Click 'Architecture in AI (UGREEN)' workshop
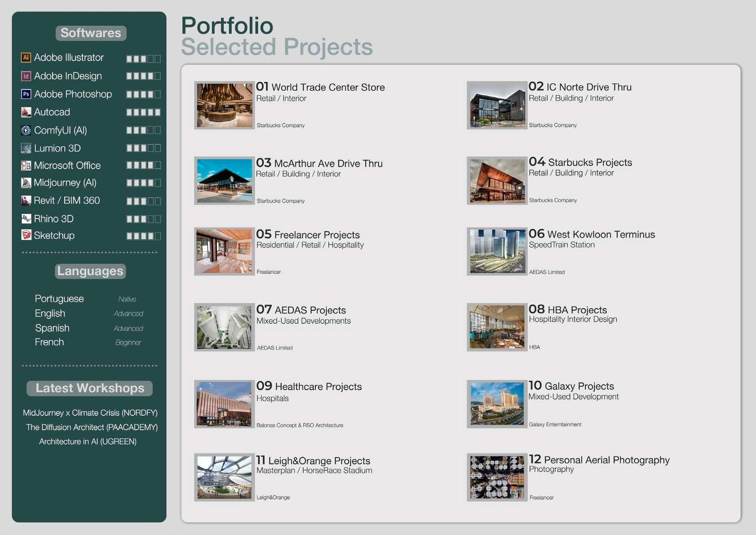The width and height of the screenshot is (756, 535). (88, 441)
